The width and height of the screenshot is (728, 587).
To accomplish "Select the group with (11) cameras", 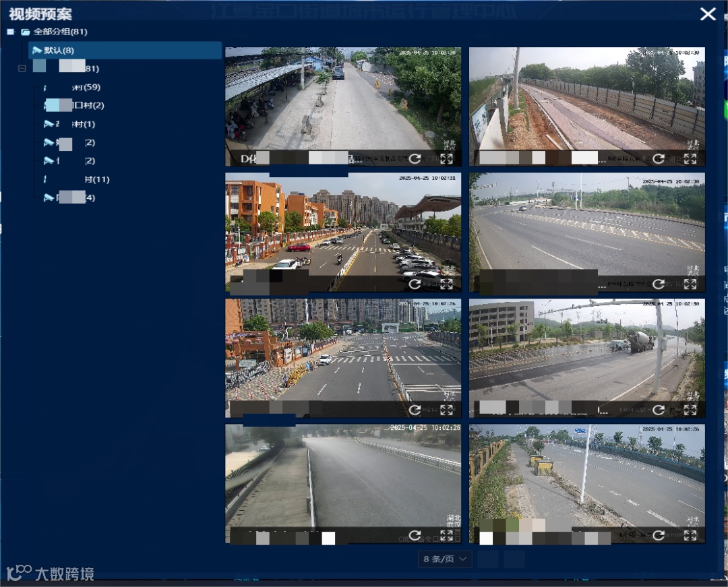I will [x=77, y=179].
